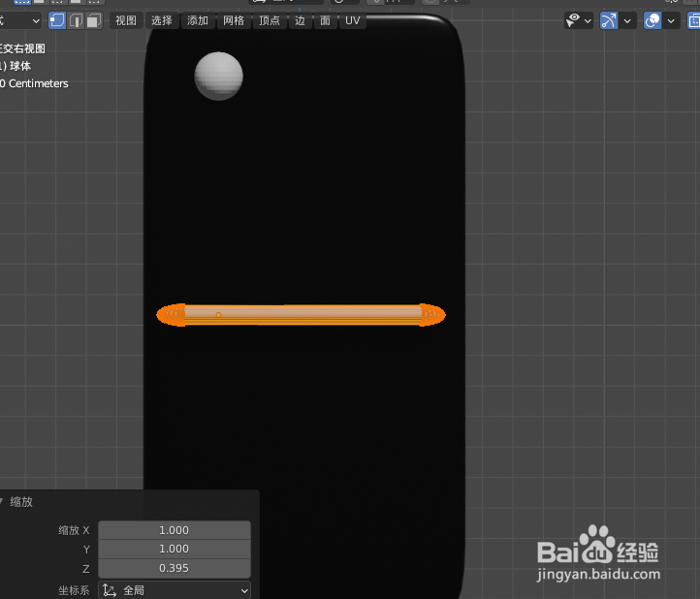
Task: Click the selected orange cylinder mesh
Action: pyautogui.click(x=301, y=315)
